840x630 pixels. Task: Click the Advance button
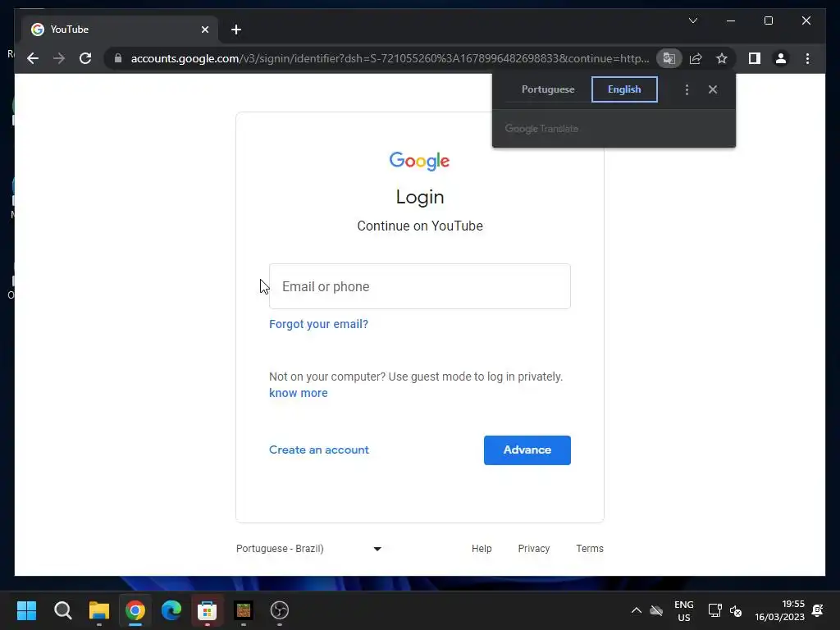tap(527, 450)
